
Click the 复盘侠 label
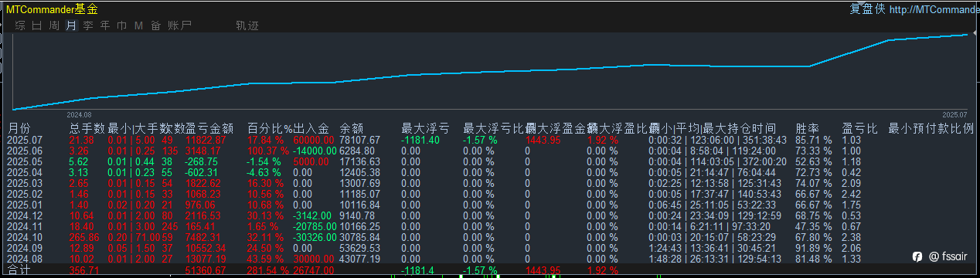pos(867,9)
